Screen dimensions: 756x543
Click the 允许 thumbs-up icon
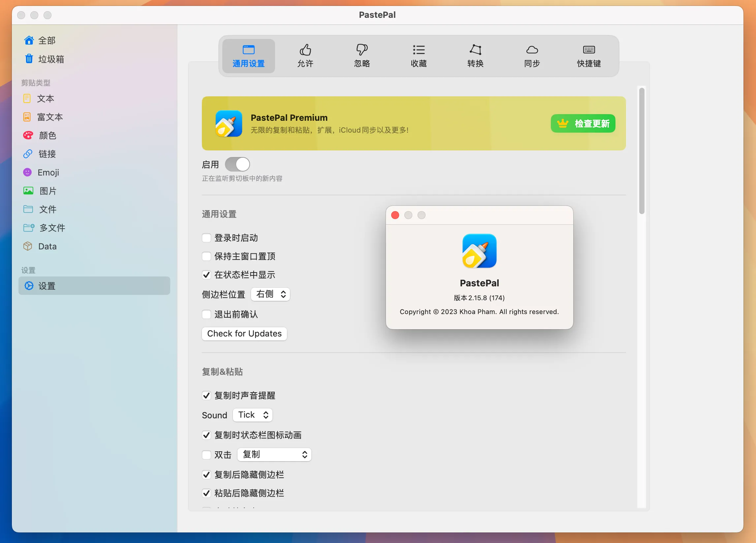305,50
